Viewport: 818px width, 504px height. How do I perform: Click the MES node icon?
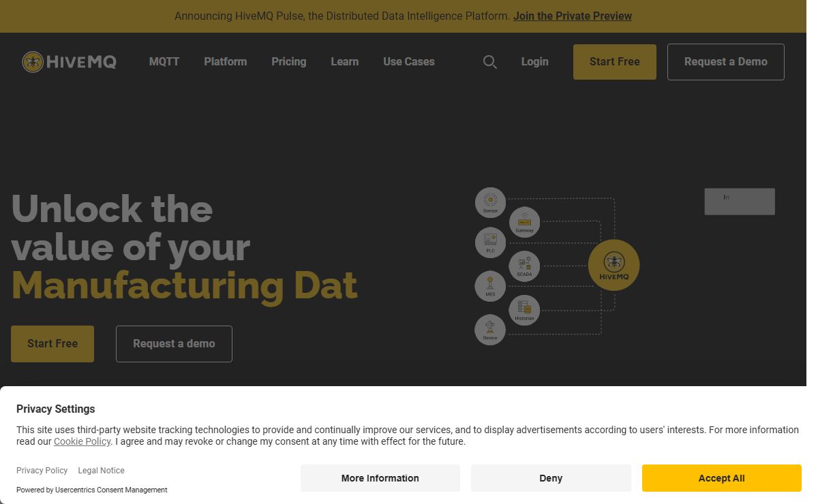(490, 286)
